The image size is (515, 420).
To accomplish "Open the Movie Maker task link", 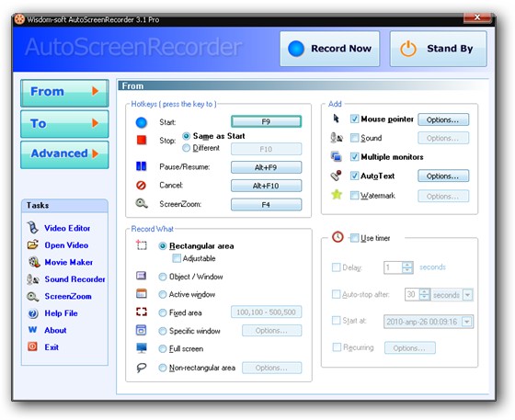I will (x=69, y=262).
